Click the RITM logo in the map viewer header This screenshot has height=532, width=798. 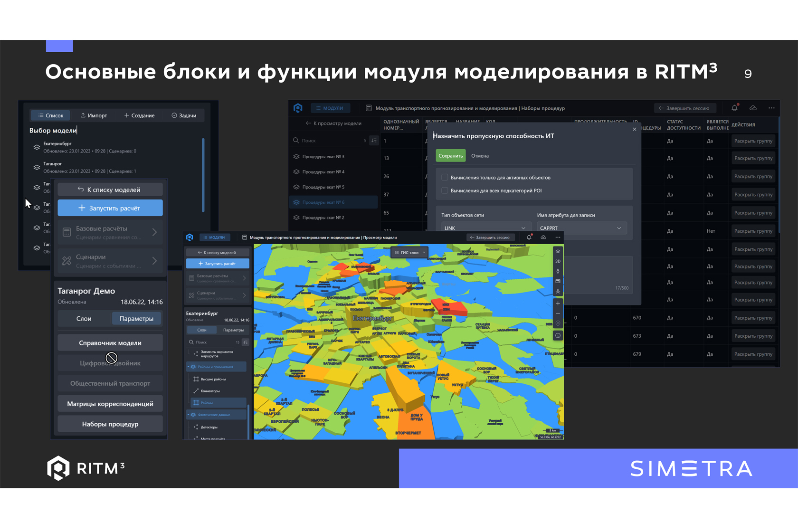190,237
